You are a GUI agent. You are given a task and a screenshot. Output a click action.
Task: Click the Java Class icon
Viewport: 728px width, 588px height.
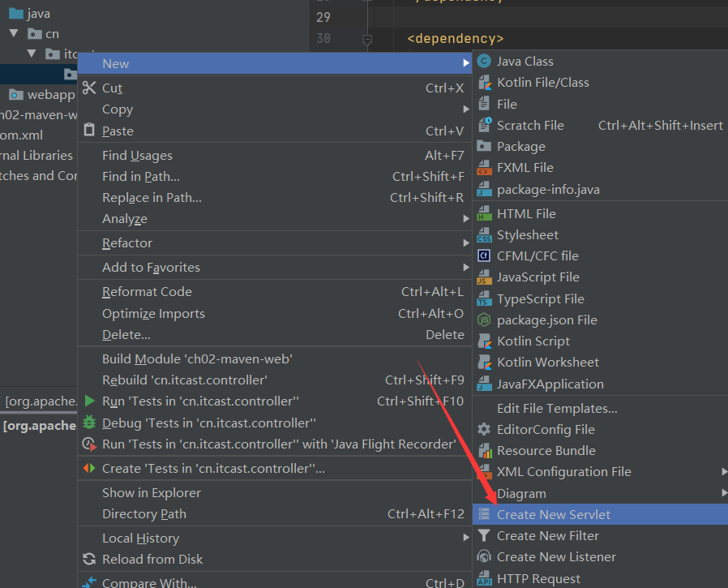click(x=484, y=62)
